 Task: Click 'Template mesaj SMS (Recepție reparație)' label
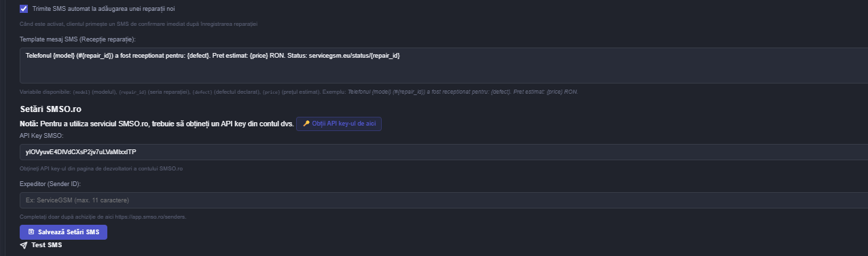[77, 39]
